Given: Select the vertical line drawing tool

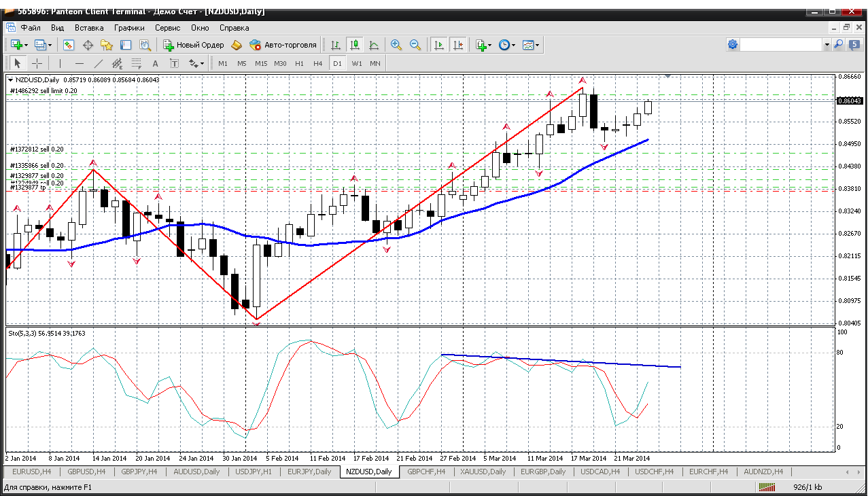Looking at the screenshot, I should (60, 63).
